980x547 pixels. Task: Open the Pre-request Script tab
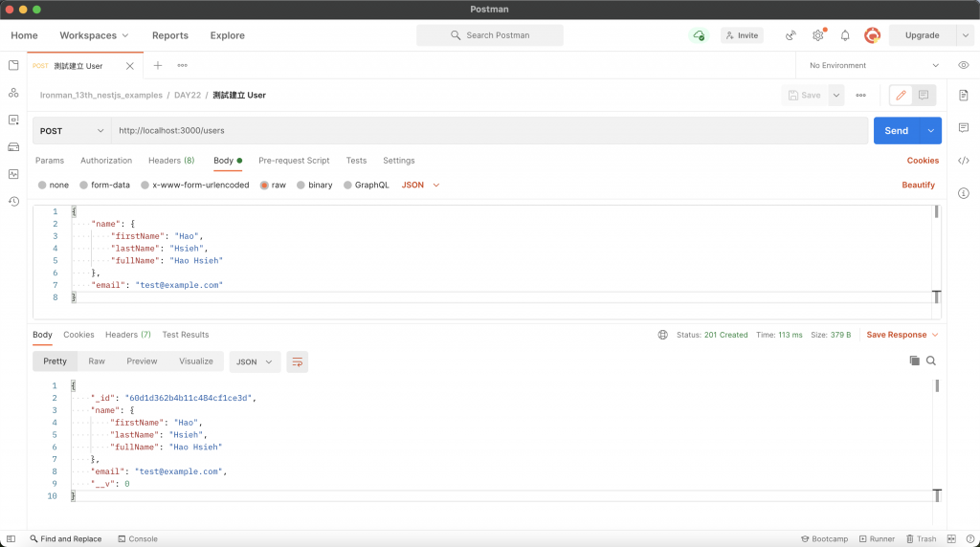294,161
